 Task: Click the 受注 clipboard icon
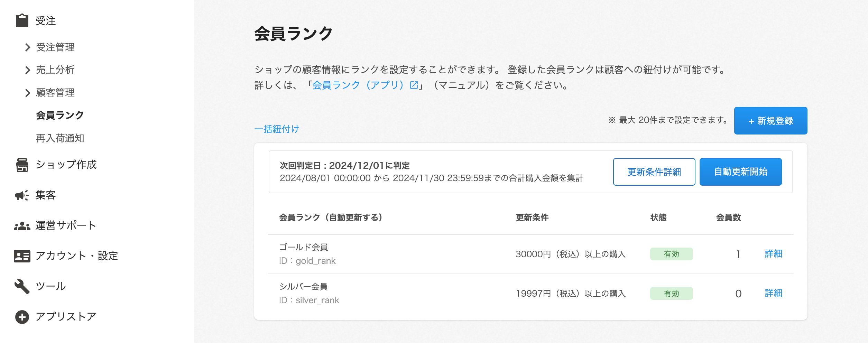22,21
